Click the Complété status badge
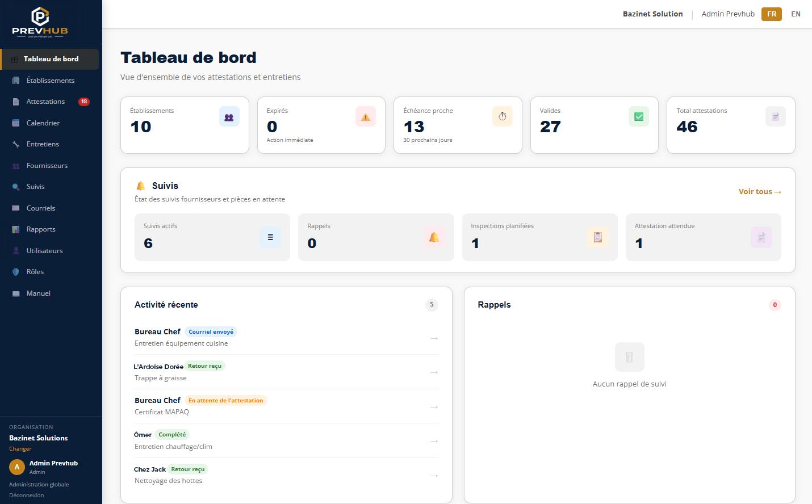 (172, 435)
